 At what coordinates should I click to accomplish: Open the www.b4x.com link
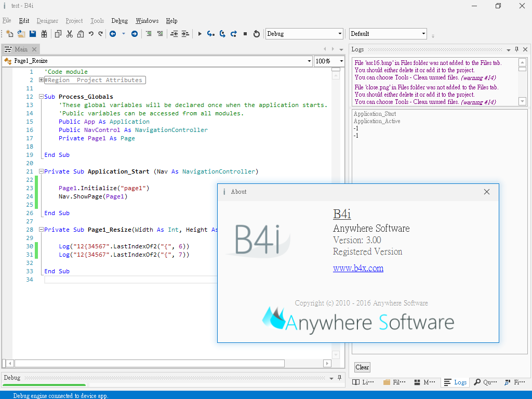(x=358, y=268)
